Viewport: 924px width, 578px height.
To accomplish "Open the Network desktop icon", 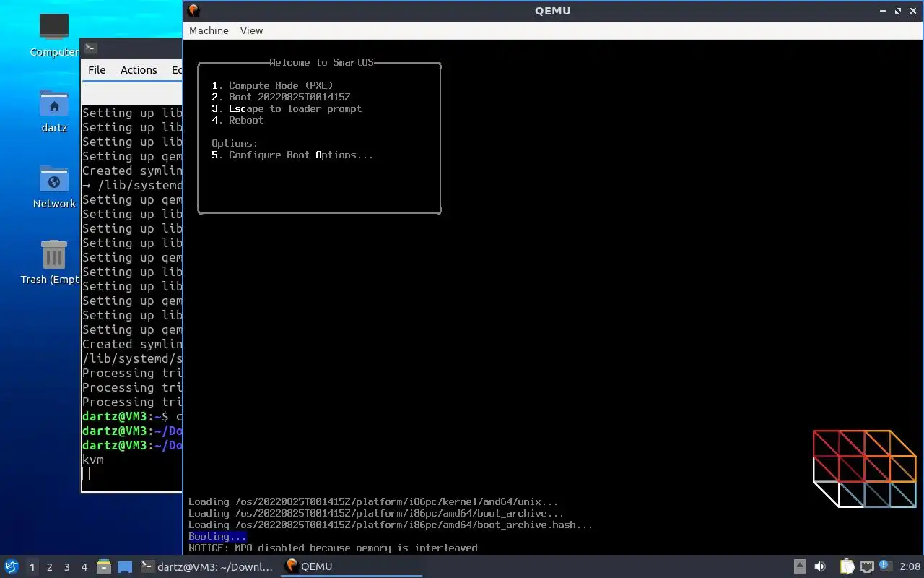I will click(54, 187).
